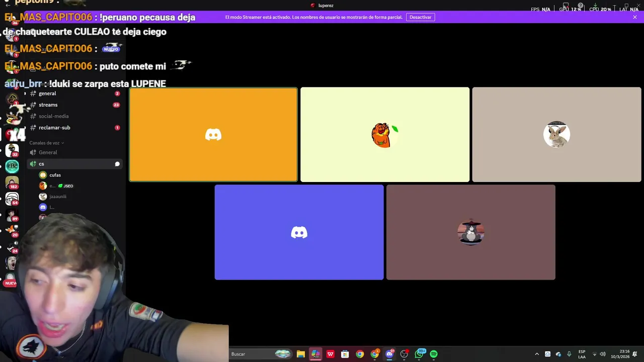Open the general text channel
Viewport: 644px width, 362px height.
pos(74,94)
